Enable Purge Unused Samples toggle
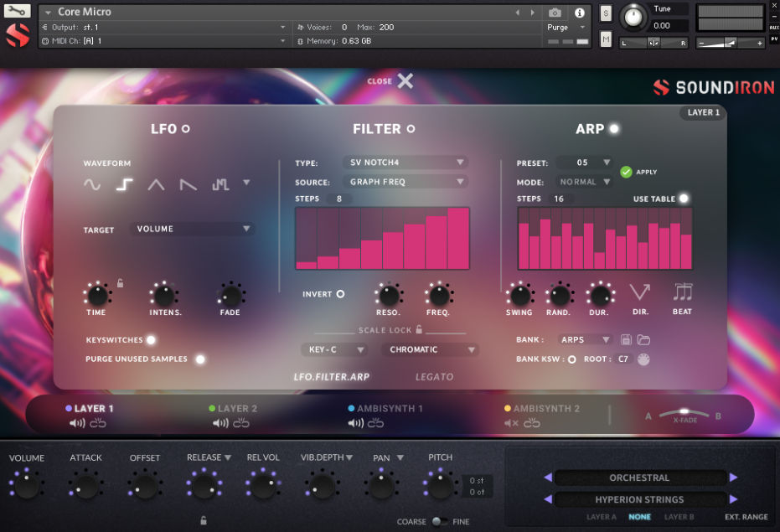This screenshot has width=780, height=532. point(199,359)
